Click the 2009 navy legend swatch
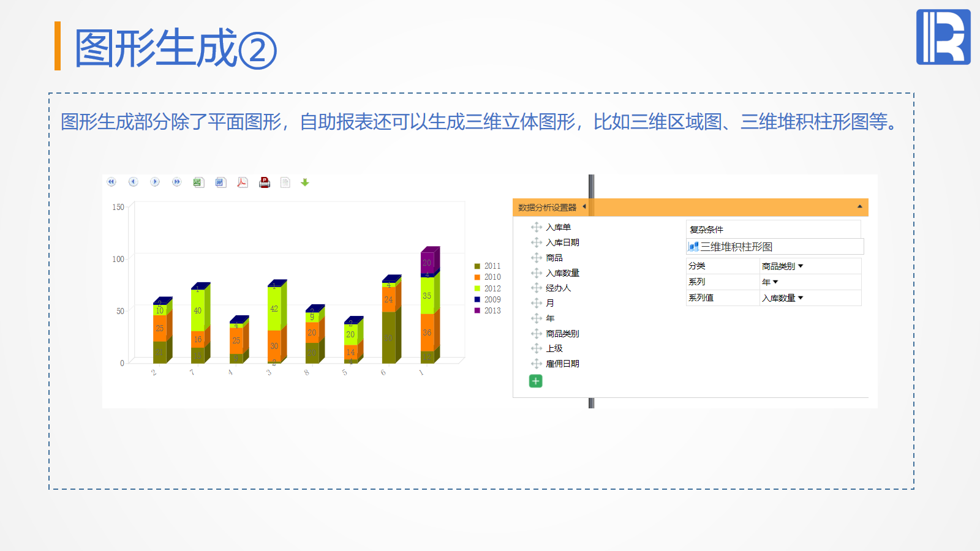This screenshot has height=551, width=980. (477, 299)
